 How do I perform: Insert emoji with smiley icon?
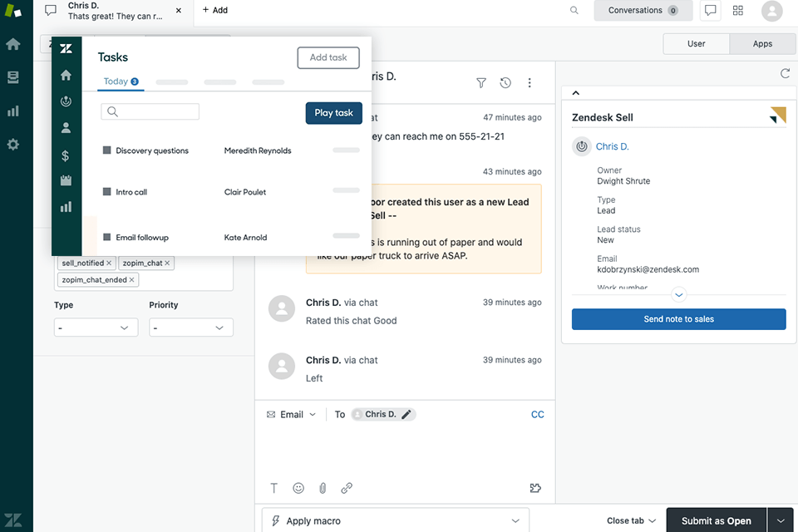click(298, 488)
